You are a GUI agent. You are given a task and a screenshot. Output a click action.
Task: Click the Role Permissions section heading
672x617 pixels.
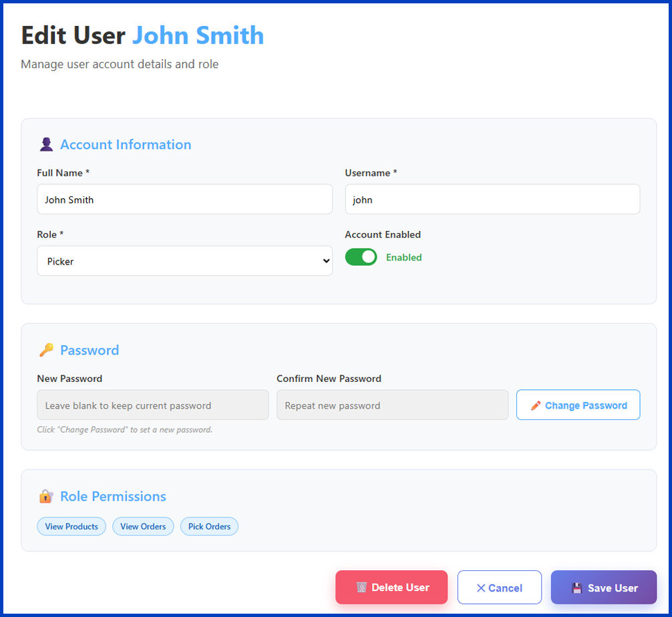tap(113, 496)
